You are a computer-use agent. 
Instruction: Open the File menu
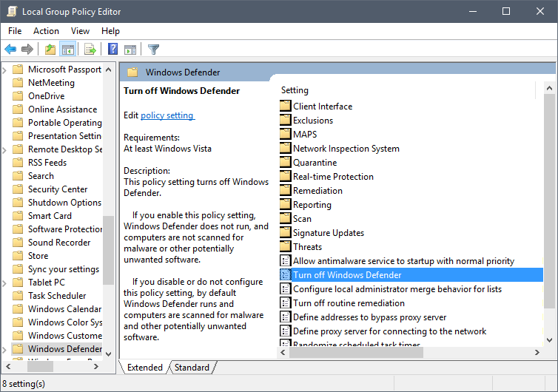pos(15,31)
